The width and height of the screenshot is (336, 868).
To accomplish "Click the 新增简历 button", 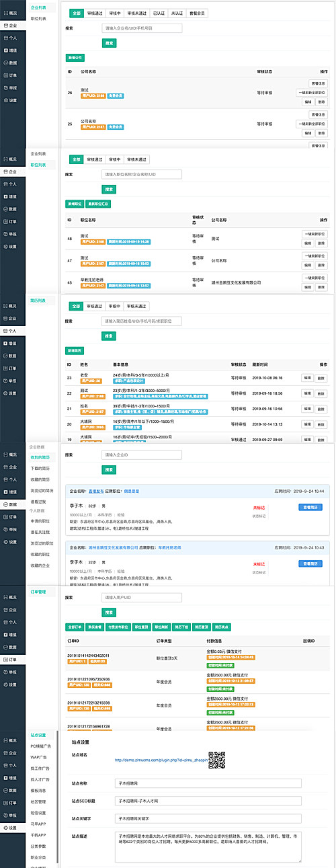I will pos(75,350).
